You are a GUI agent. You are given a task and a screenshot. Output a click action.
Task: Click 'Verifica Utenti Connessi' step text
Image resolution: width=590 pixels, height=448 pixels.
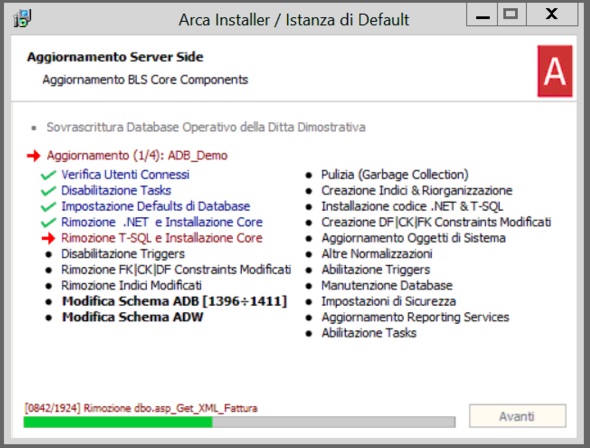(125, 175)
